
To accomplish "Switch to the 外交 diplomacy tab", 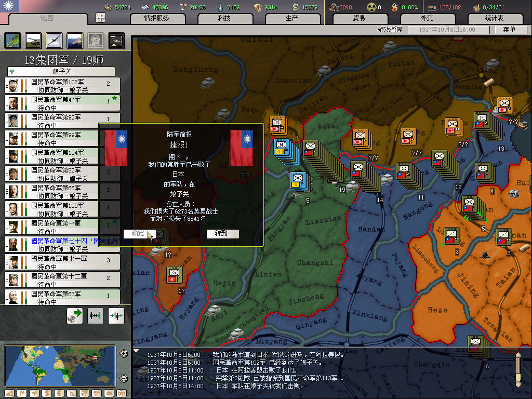I will [x=426, y=18].
